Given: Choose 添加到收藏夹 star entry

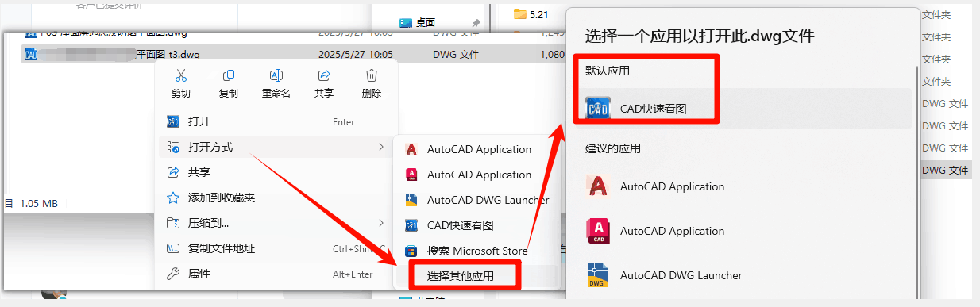Looking at the screenshot, I should coord(276,198).
